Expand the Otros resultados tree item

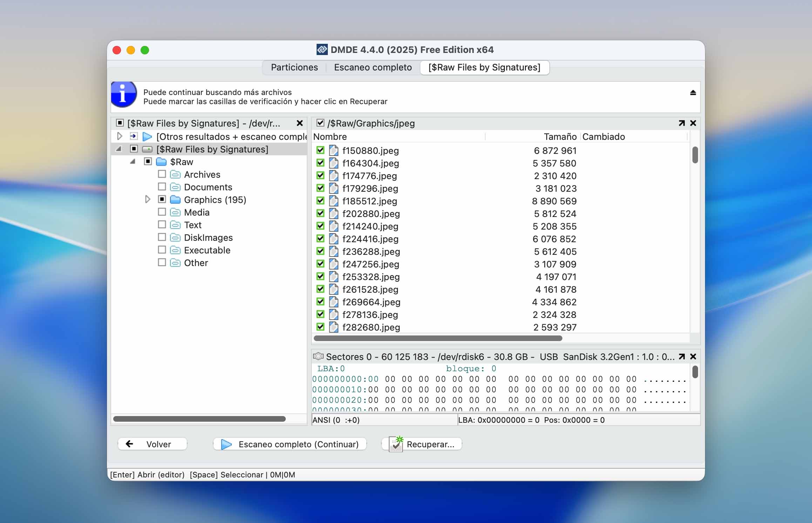[119, 136]
